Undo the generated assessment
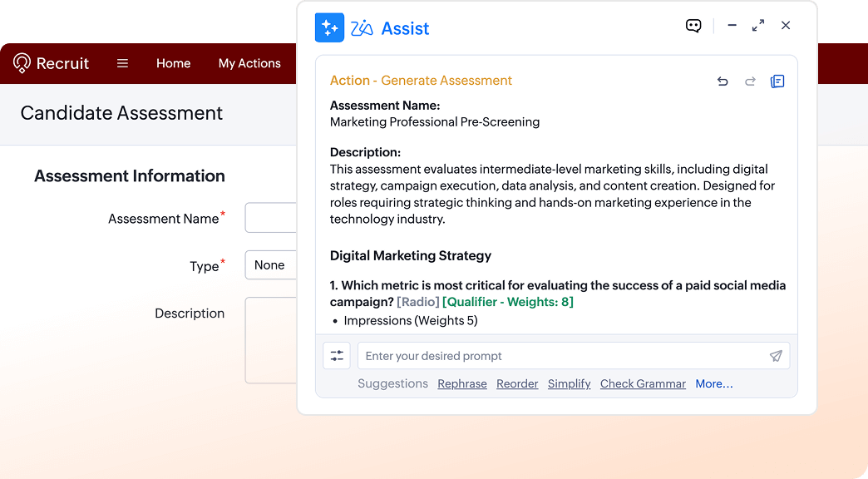 [x=723, y=81]
